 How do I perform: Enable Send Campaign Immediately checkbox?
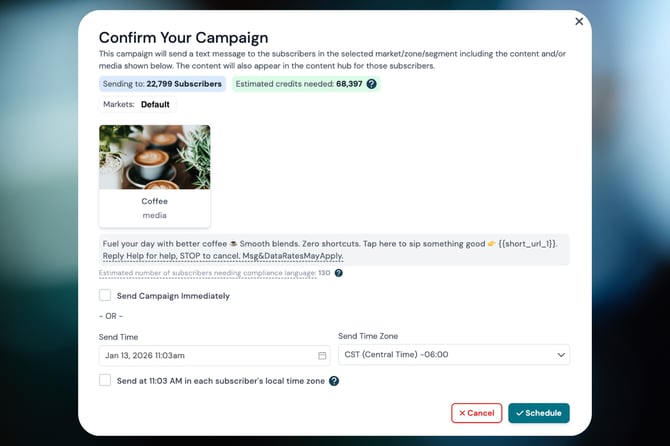pyautogui.click(x=105, y=296)
